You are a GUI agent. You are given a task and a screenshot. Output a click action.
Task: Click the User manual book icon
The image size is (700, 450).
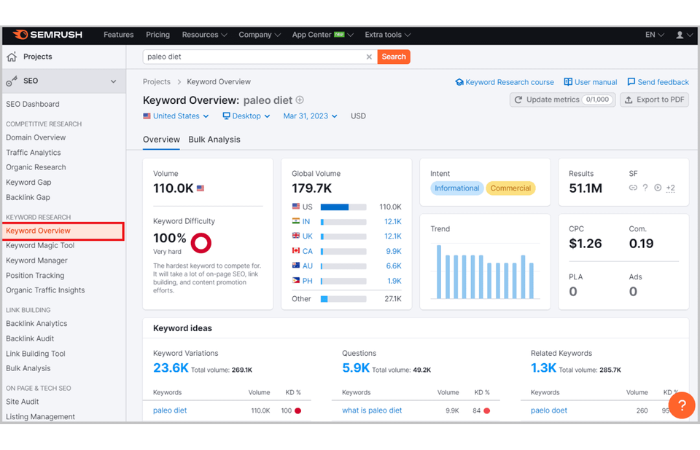(568, 82)
